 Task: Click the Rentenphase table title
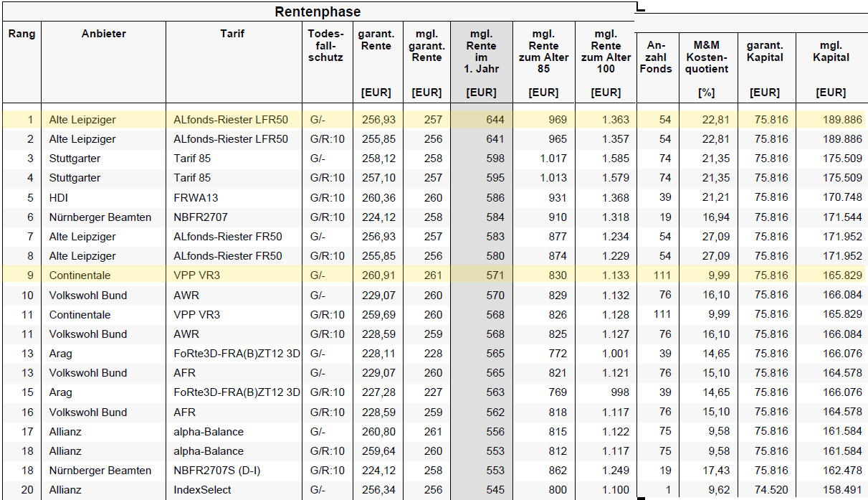click(318, 11)
